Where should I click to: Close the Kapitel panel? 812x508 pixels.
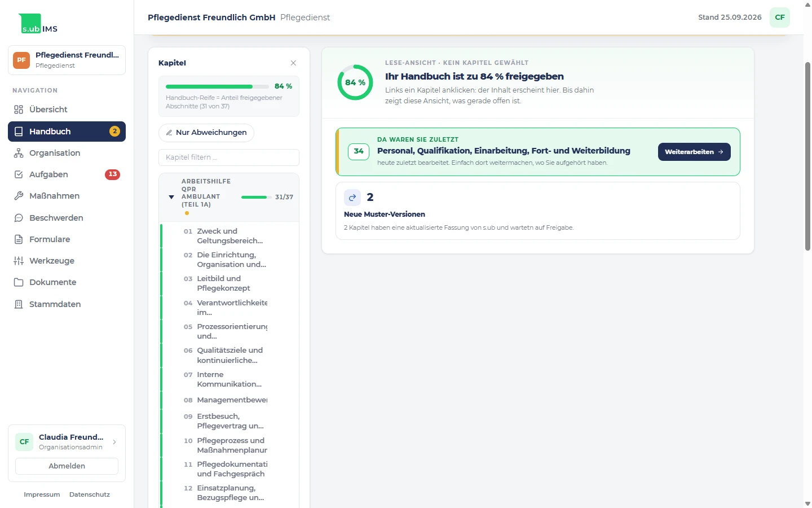(293, 63)
